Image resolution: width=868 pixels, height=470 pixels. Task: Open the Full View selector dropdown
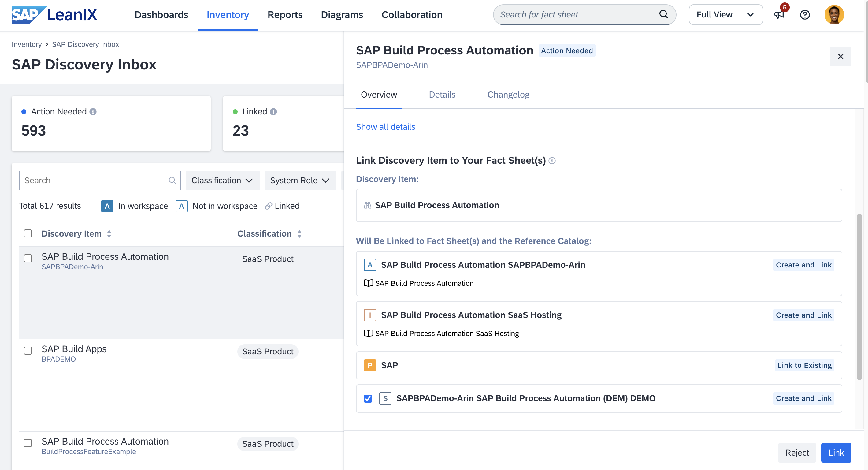coord(725,15)
